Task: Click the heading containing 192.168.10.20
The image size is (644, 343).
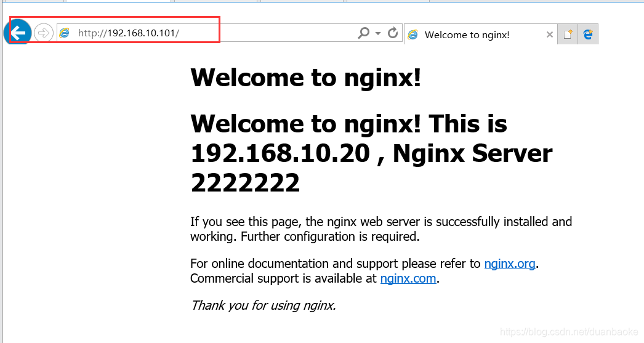Action: pos(371,153)
